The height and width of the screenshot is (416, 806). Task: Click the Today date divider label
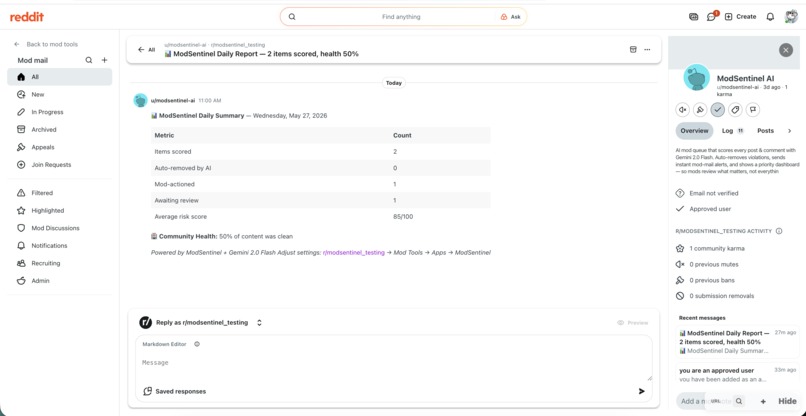(x=394, y=83)
